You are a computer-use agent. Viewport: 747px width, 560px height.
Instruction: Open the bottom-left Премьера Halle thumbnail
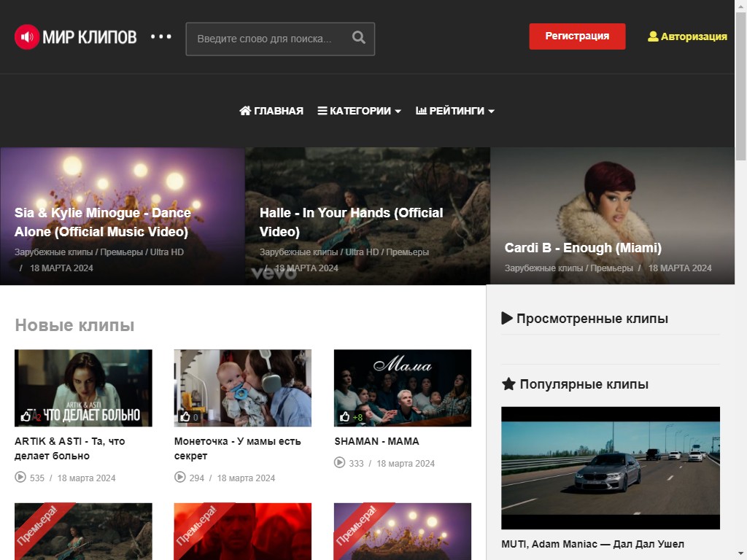[x=83, y=532]
